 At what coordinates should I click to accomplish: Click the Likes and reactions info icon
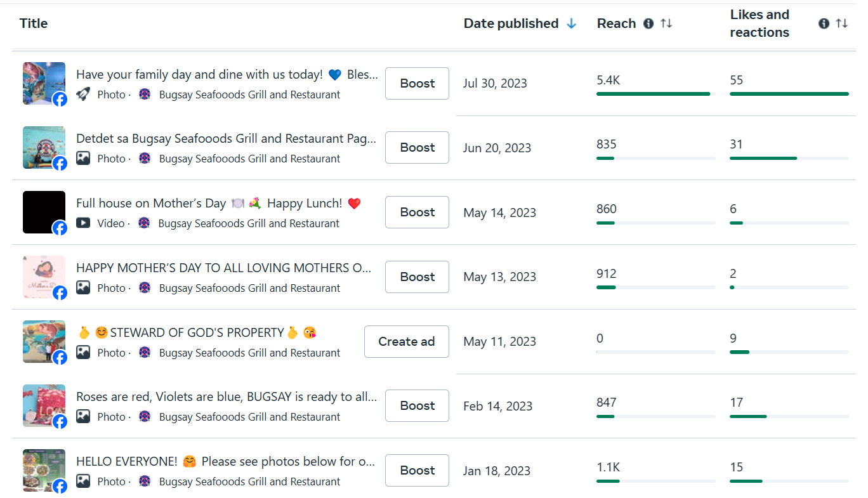coord(824,23)
